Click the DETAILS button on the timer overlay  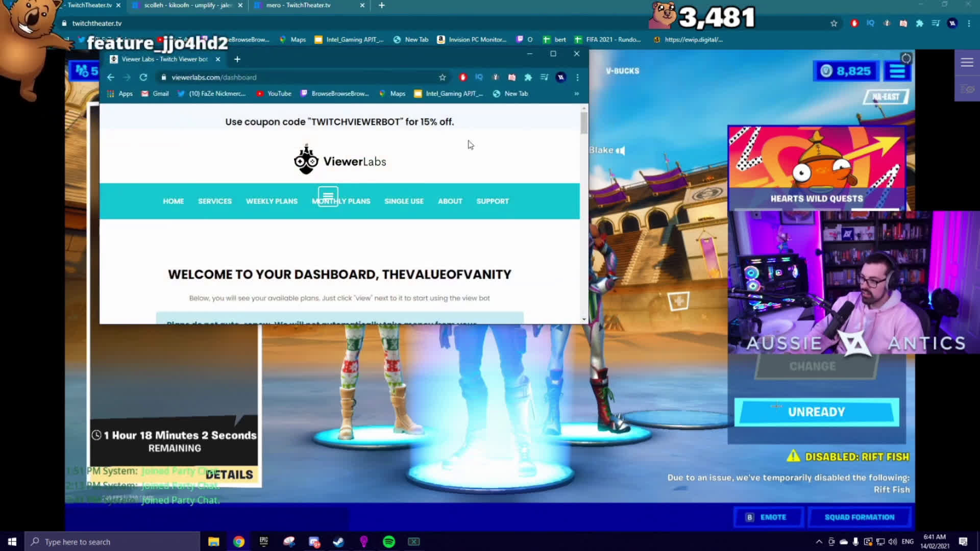pyautogui.click(x=229, y=474)
